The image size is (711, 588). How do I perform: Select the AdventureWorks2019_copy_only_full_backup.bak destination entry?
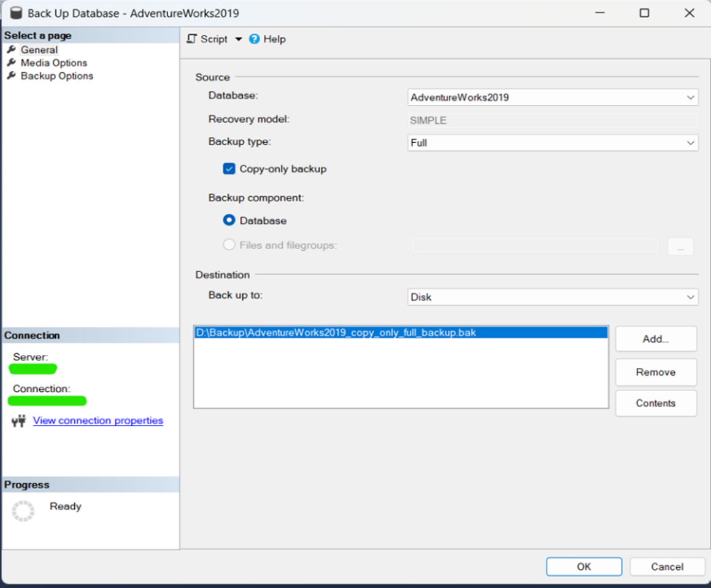pyautogui.click(x=401, y=333)
